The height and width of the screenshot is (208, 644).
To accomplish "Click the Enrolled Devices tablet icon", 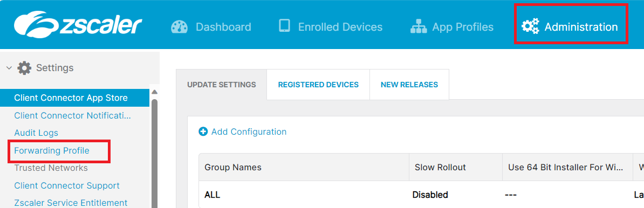I will click(x=284, y=26).
